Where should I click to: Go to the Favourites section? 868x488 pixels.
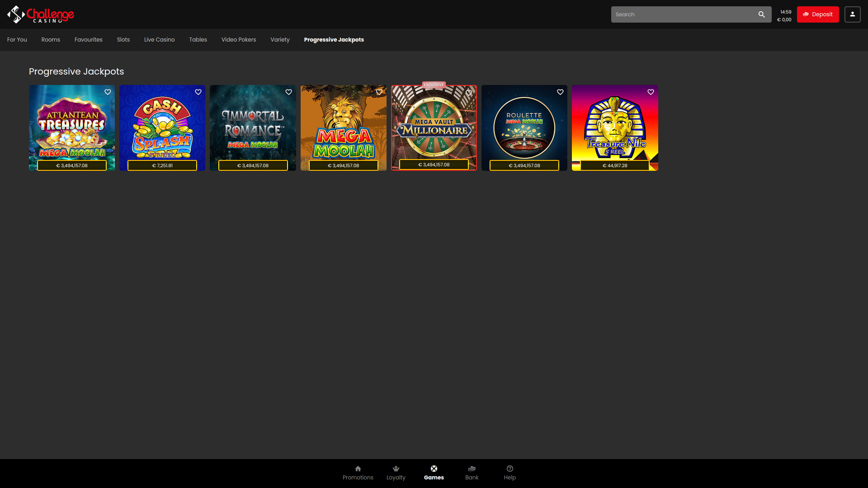click(x=88, y=40)
